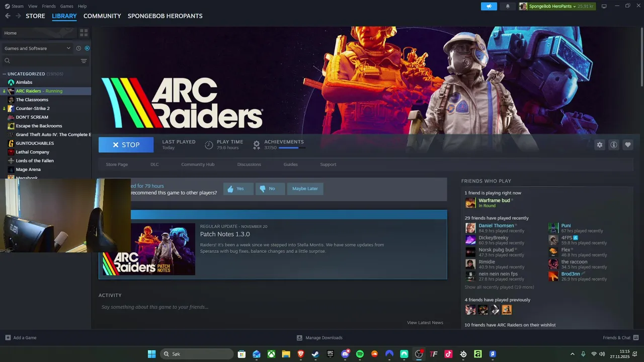Select Escape the Backrooms in library
644x362 pixels.
39,126
